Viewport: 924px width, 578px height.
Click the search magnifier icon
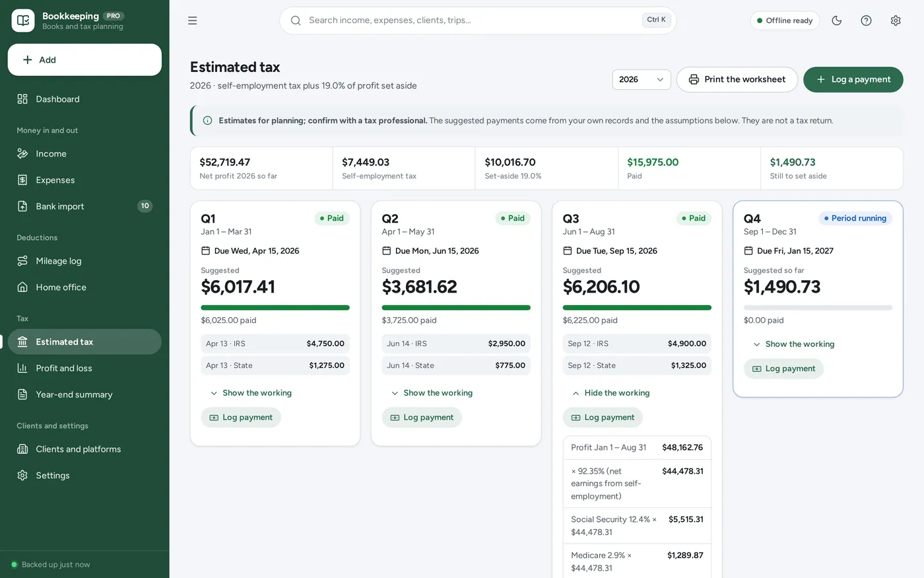pos(296,20)
